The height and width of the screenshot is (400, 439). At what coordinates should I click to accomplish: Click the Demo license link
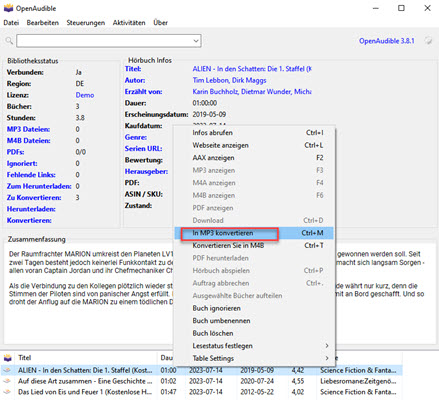85,95
